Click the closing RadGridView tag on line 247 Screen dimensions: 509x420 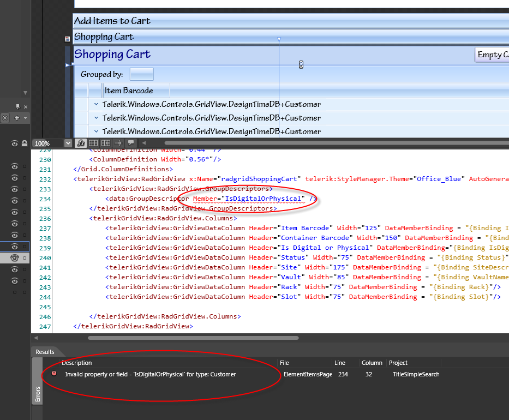coord(133,326)
